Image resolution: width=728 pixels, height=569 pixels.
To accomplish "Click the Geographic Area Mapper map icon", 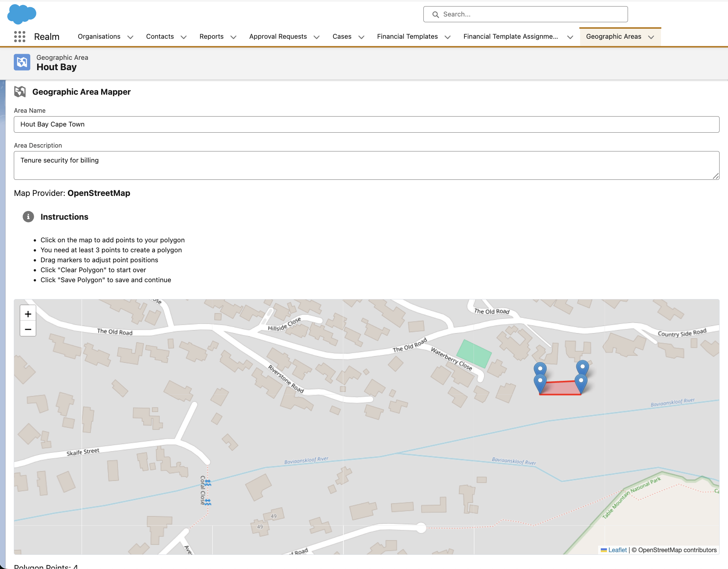I will click(x=20, y=92).
